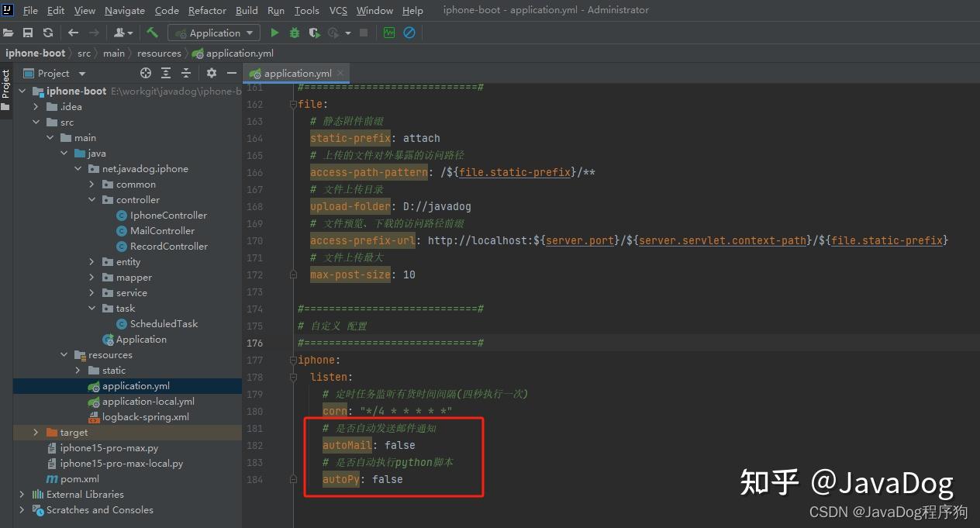Open the Project panel options gear
980x528 pixels.
(211, 73)
